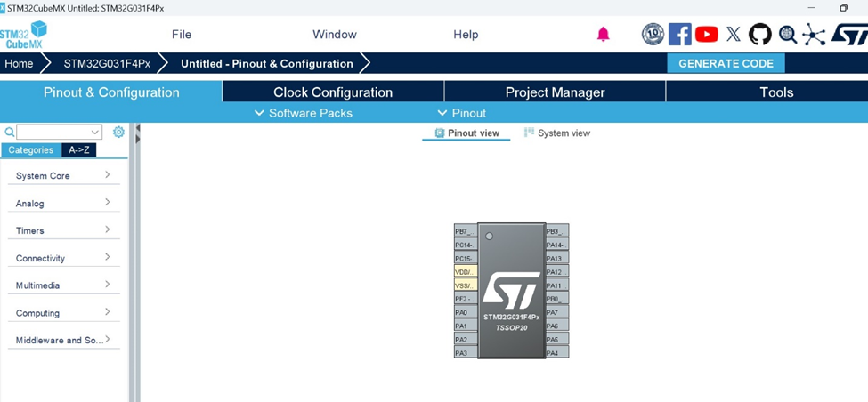868x402 pixels.
Task: Open the category settings gear icon
Action: 118,133
